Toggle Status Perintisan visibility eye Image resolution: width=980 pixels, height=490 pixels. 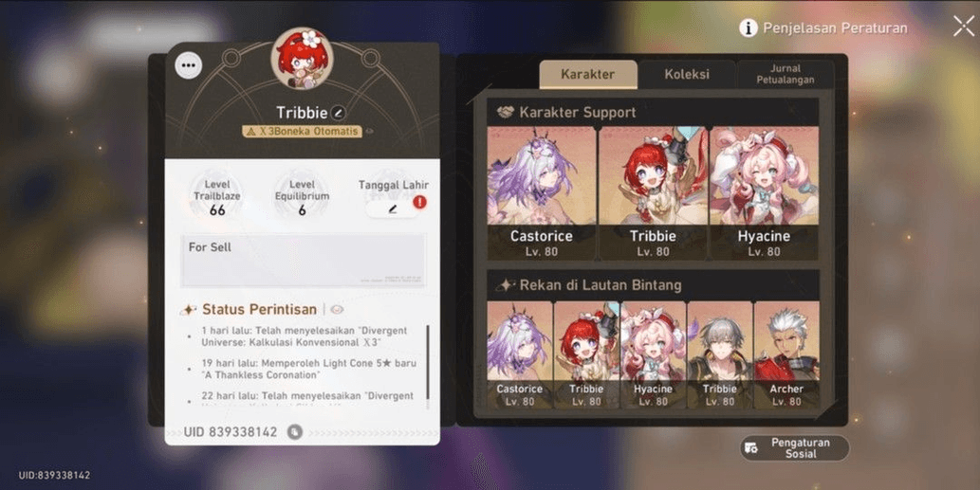(337, 310)
